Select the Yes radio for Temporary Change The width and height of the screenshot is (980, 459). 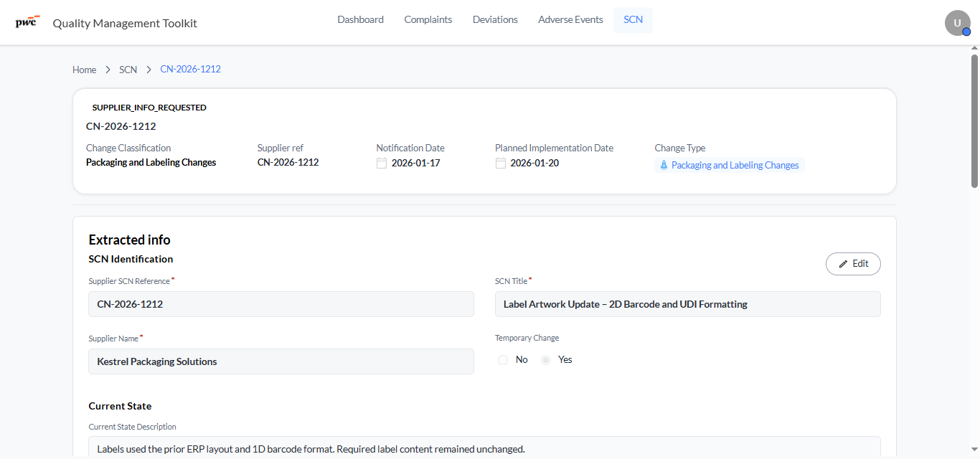pyautogui.click(x=546, y=360)
